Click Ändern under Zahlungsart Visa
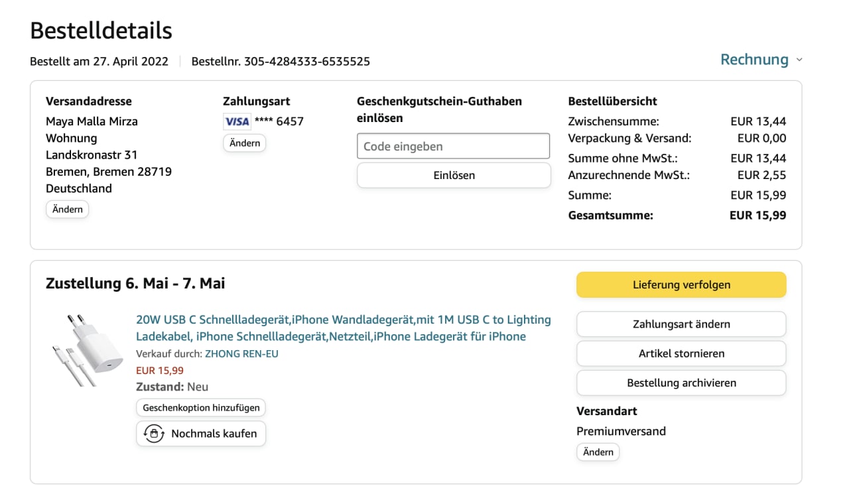This screenshot has width=849, height=504. pyautogui.click(x=244, y=143)
